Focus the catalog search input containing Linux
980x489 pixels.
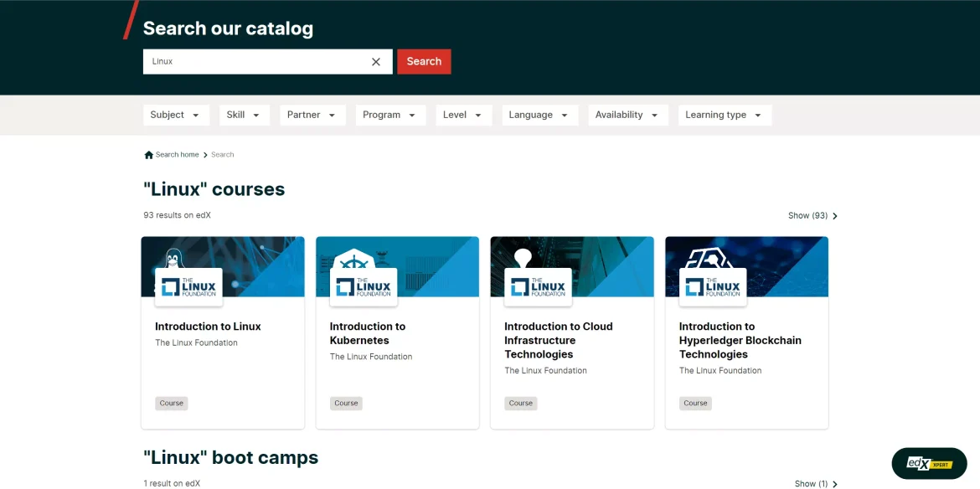point(267,62)
